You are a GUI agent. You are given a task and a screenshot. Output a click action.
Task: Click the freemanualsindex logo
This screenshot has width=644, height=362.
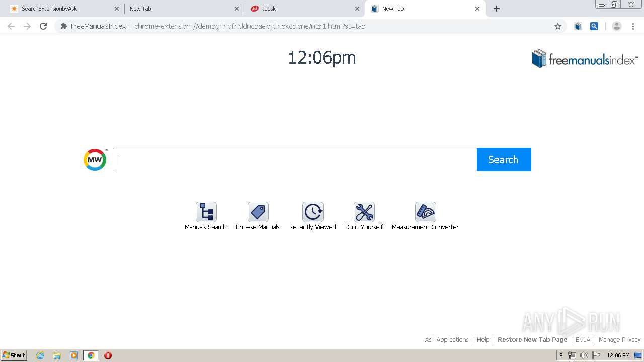coord(585,59)
